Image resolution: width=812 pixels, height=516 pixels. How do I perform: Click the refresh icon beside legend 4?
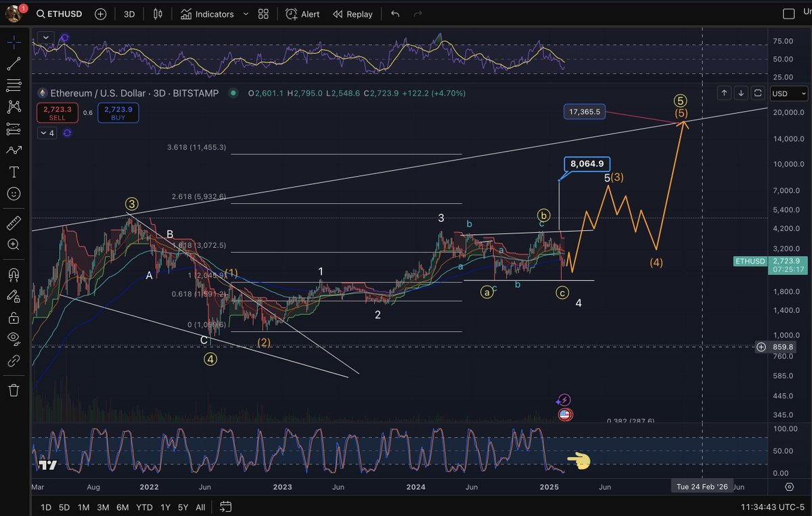[66, 133]
